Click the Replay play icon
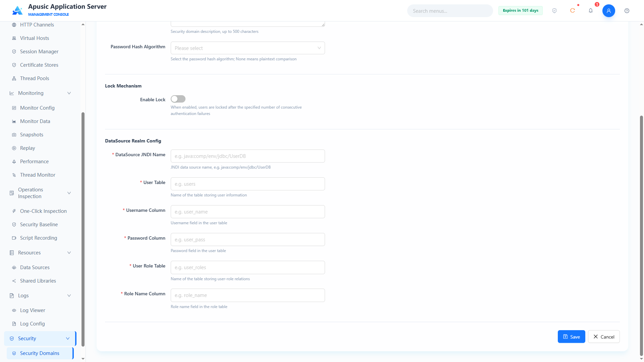 (x=14, y=148)
